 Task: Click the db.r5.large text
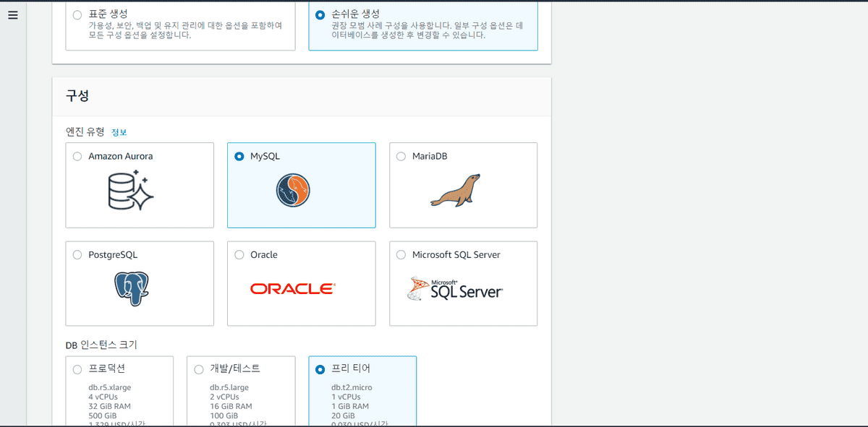pyautogui.click(x=229, y=387)
